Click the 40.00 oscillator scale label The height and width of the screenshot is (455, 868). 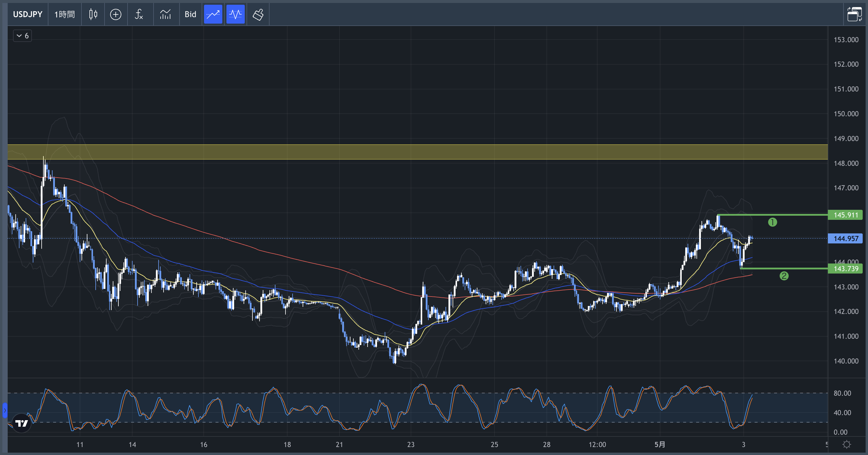pyautogui.click(x=842, y=413)
